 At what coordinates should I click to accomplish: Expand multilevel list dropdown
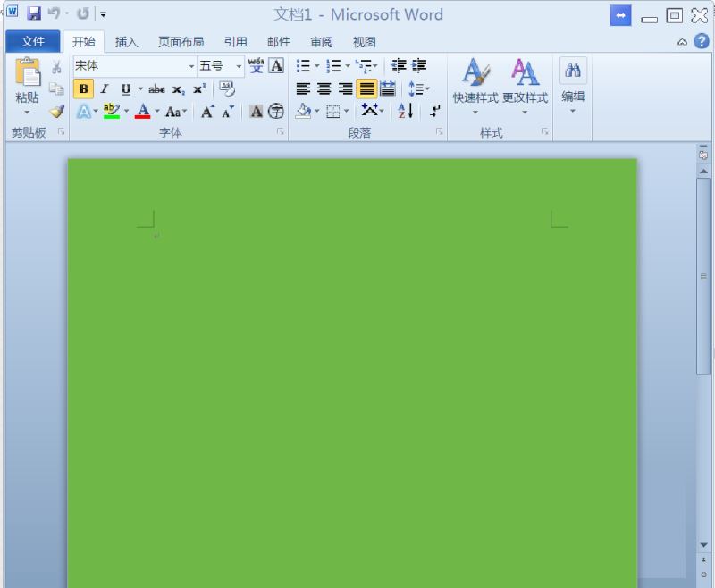click(x=375, y=66)
